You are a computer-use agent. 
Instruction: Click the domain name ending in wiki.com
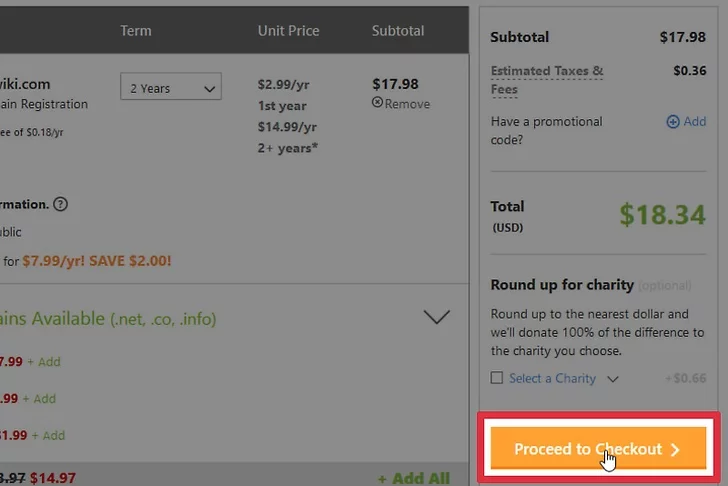[26, 84]
